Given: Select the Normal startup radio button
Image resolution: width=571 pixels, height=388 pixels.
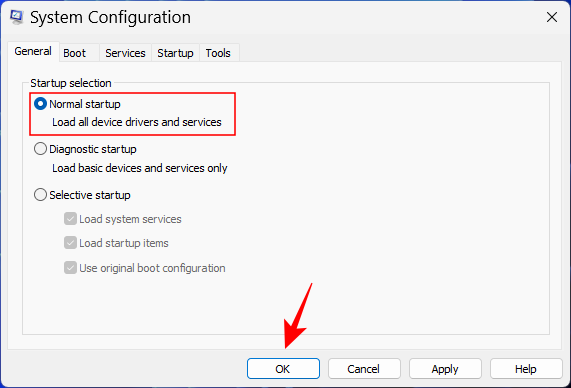Looking at the screenshot, I should [x=40, y=104].
